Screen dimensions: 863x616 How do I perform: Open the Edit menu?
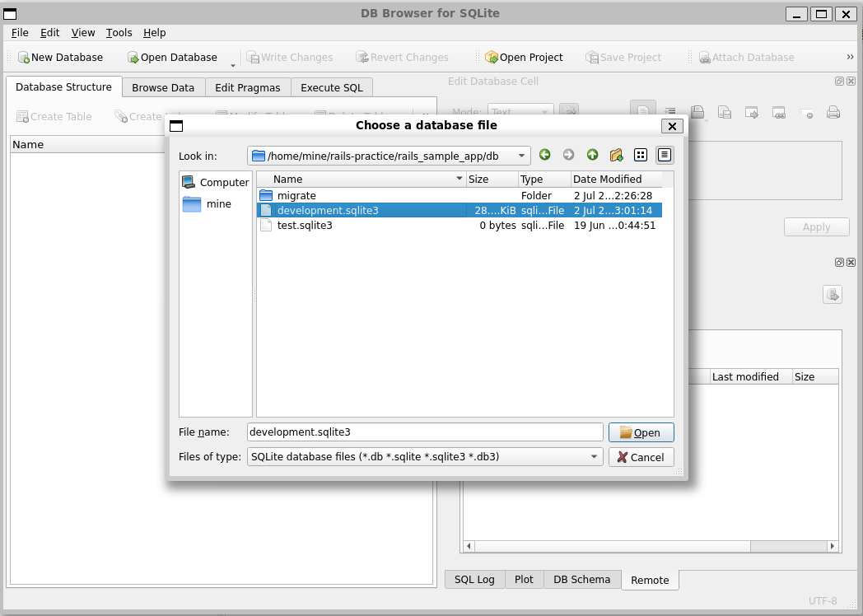coord(49,32)
